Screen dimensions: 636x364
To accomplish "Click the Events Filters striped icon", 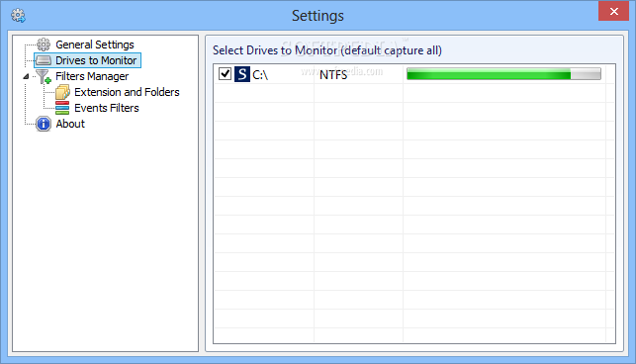I will [x=62, y=108].
